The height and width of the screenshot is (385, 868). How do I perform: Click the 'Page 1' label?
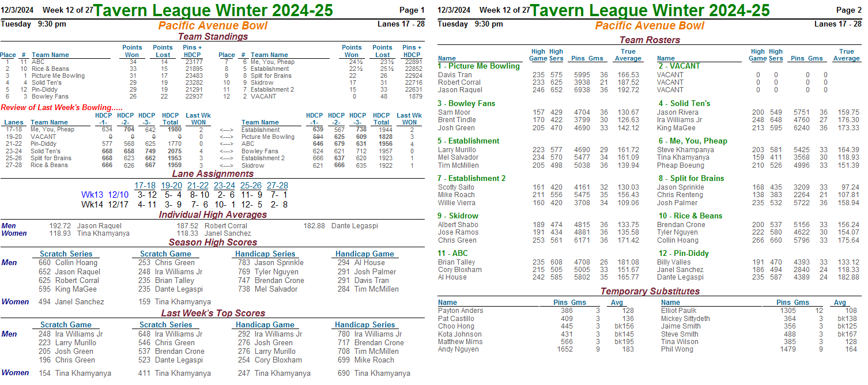click(412, 10)
